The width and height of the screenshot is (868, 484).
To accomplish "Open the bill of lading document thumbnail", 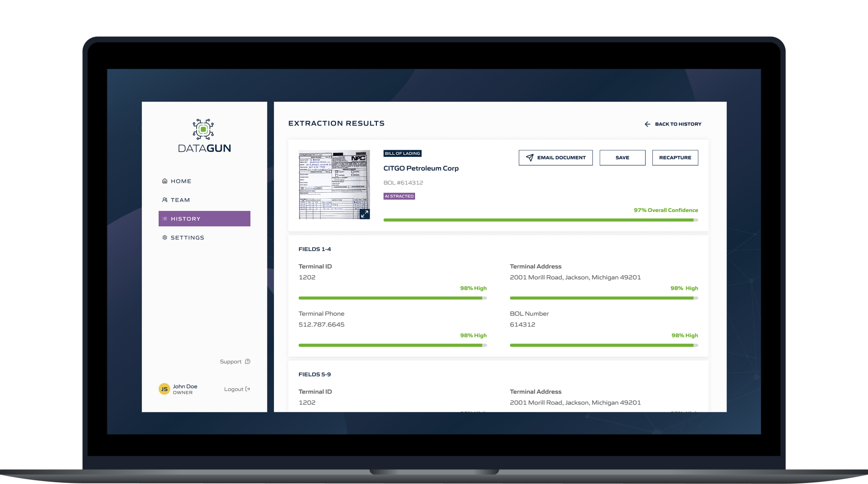I will 334,185.
